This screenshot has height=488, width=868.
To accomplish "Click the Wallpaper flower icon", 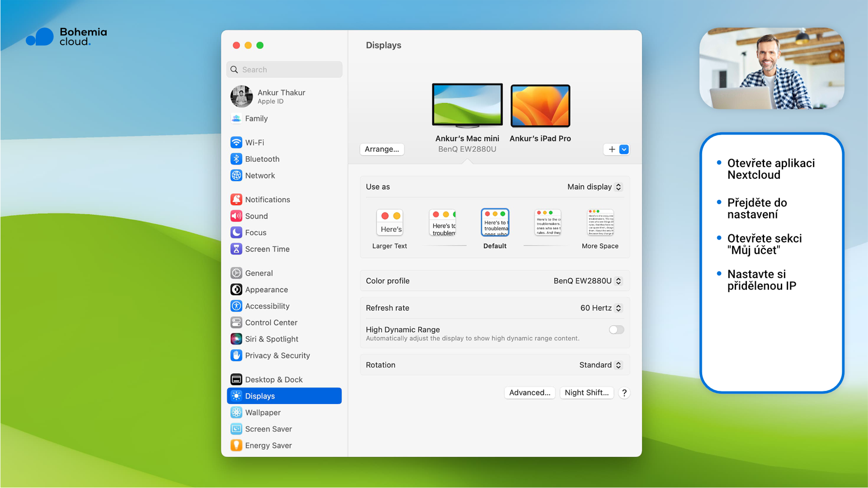I will (236, 413).
